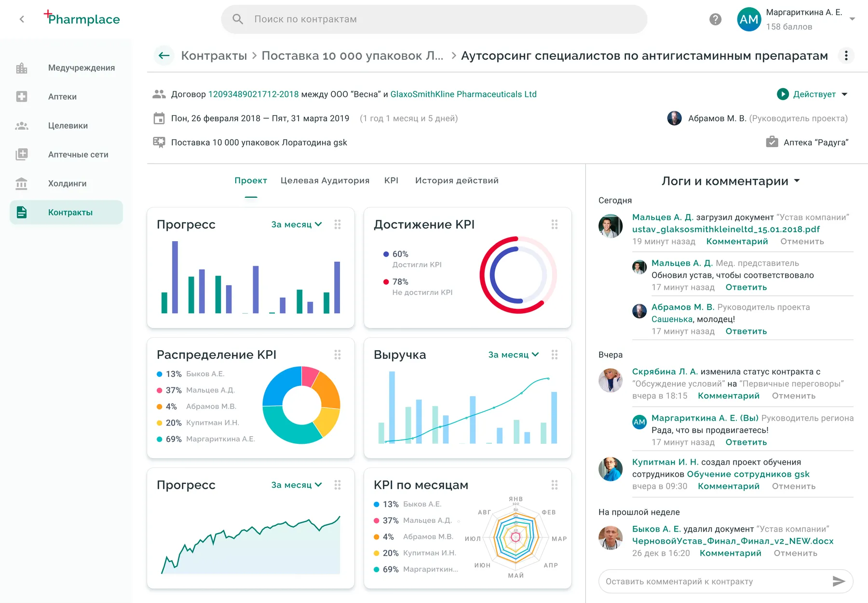Click the certificate icon beside Поставка 10 000

pyautogui.click(x=159, y=142)
